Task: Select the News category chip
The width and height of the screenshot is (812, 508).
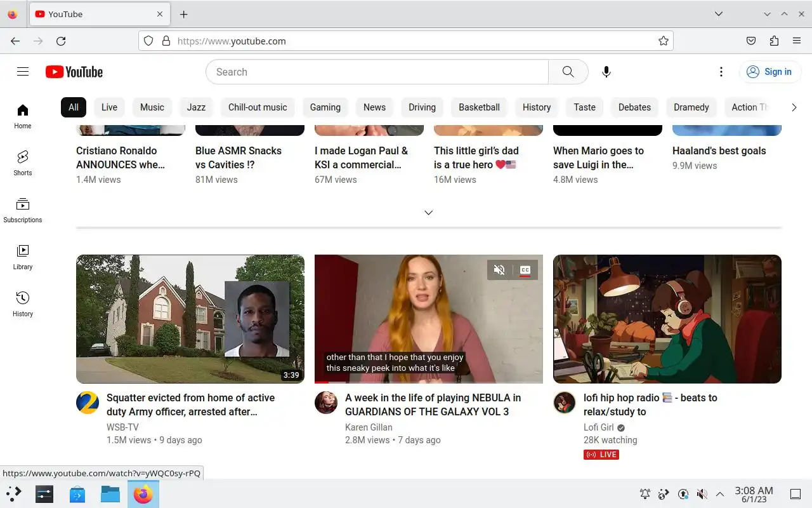Action: click(x=374, y=107)
